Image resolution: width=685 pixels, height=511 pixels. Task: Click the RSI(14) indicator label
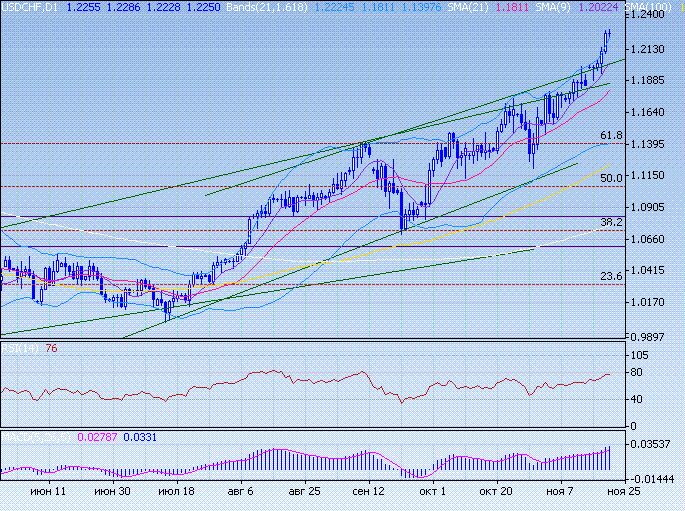pyautogui.click(x=19, y=348)
